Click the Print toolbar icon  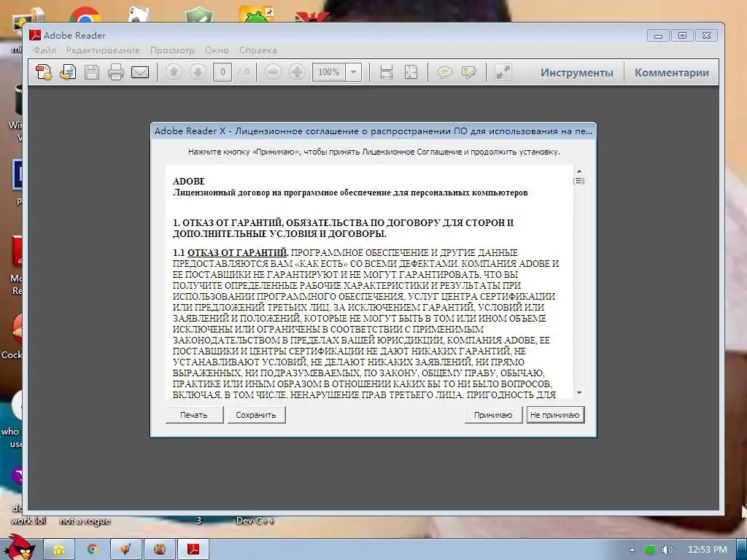[x=116, y=72]
